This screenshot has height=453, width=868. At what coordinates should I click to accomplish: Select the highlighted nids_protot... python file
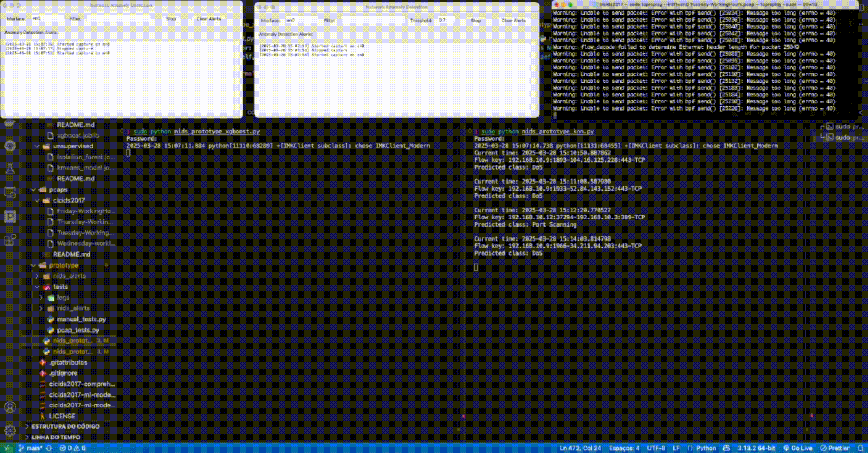coord(69,341)
